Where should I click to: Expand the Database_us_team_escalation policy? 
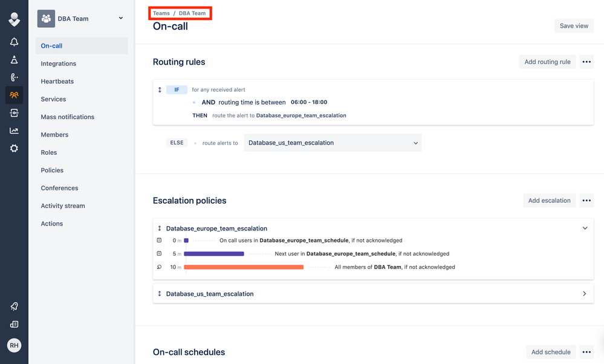tap(584, 293)
